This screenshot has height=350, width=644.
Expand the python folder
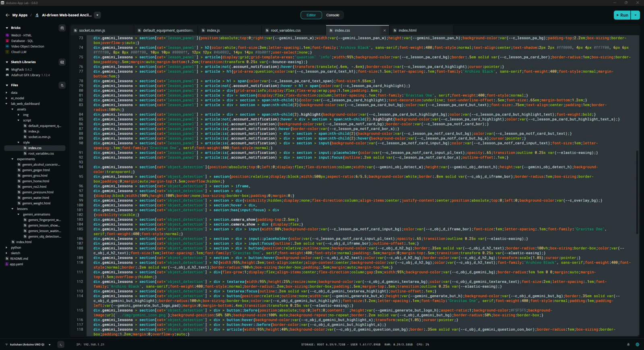tap(7, 248)
